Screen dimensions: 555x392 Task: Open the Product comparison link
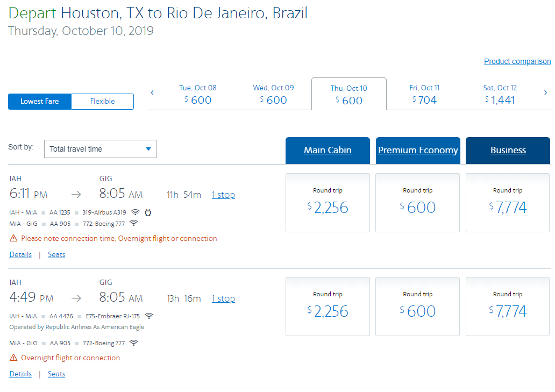pos(517,61)
